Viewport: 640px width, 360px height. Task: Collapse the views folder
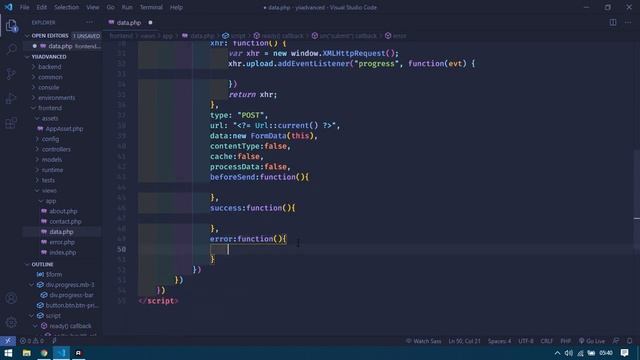(x=49, y=190)
